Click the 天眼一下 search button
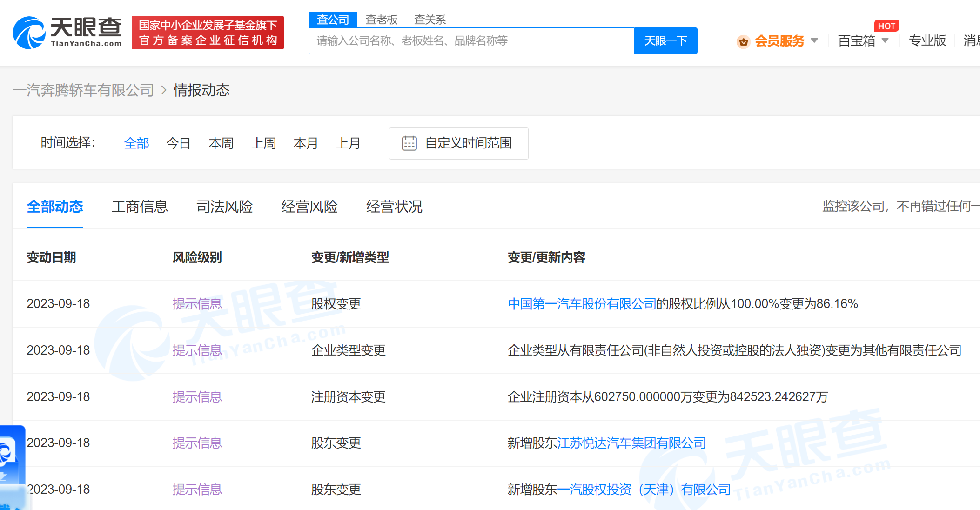This screenshot has height=510, width=980. [x=665, y=40]
